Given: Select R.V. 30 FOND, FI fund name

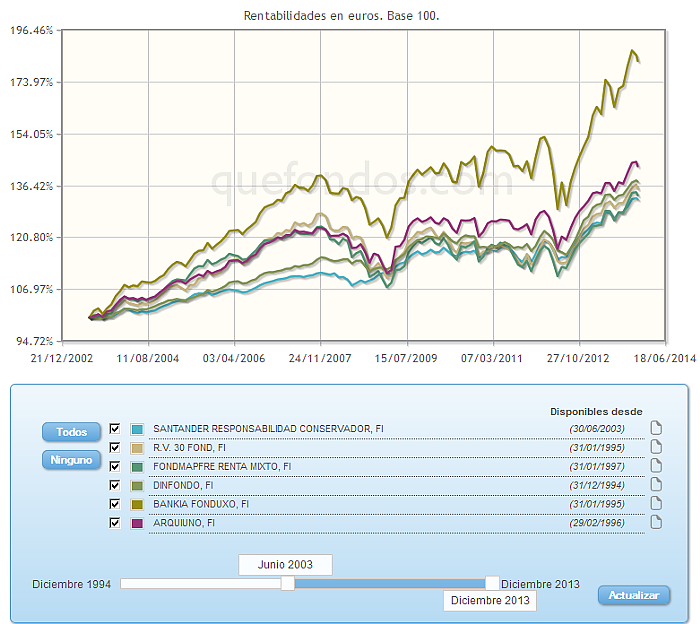Looking at the screenshot, I should 189,448.
